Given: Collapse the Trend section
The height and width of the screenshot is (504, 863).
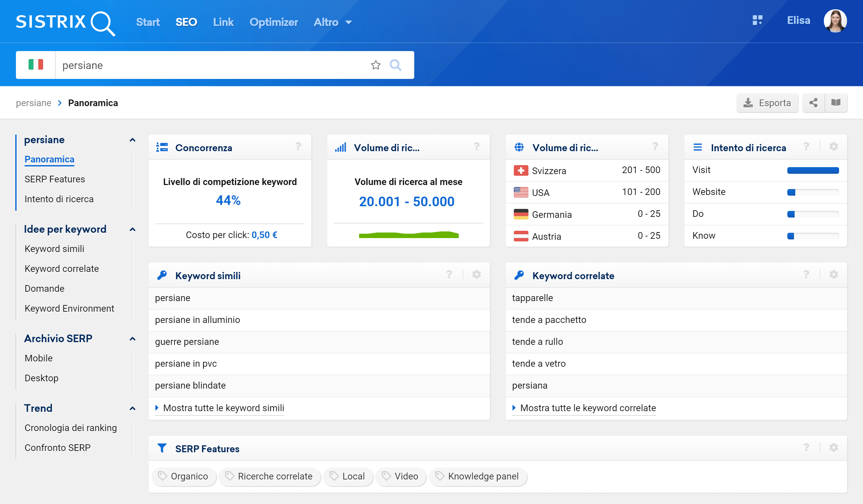Looking at the screenshot, I should point(133,408).
